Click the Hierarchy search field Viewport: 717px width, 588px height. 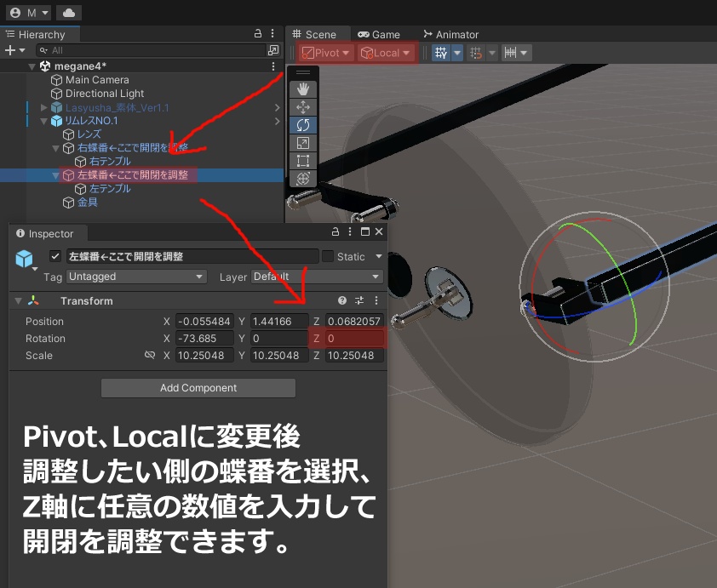click(x=151, y=50)
